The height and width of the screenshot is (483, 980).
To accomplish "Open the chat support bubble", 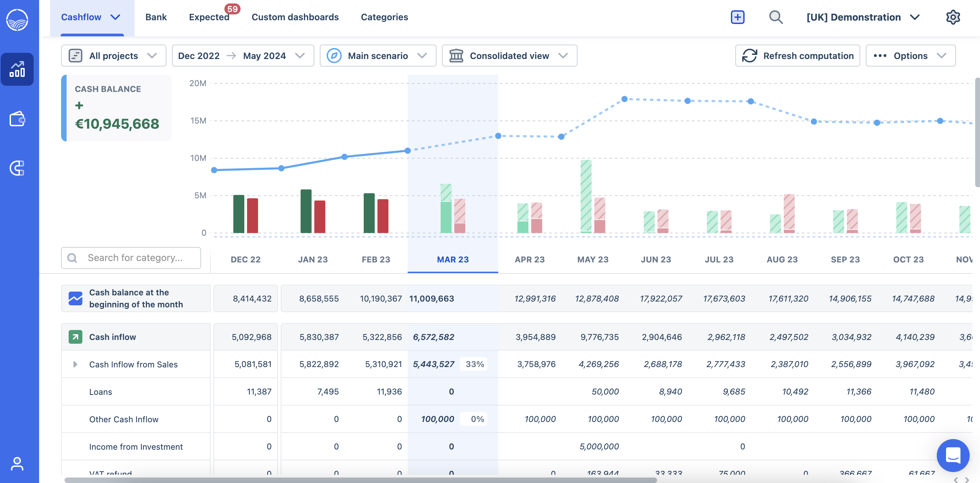I will (x=953, y=455).
